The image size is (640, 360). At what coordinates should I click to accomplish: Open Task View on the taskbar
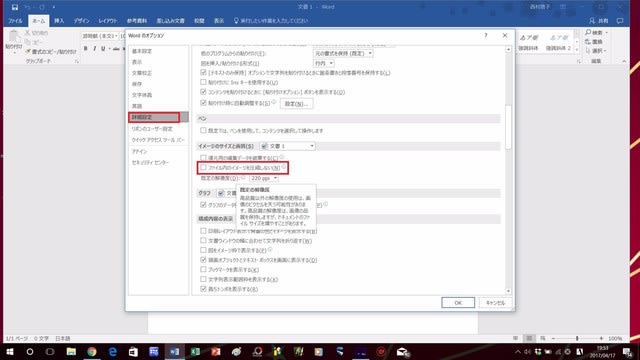point(50,351)
